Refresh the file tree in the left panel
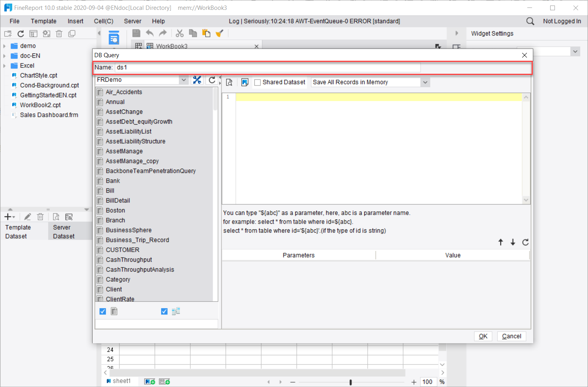The height and width of the screenshot is (387, 588). (x=21, y=34)
